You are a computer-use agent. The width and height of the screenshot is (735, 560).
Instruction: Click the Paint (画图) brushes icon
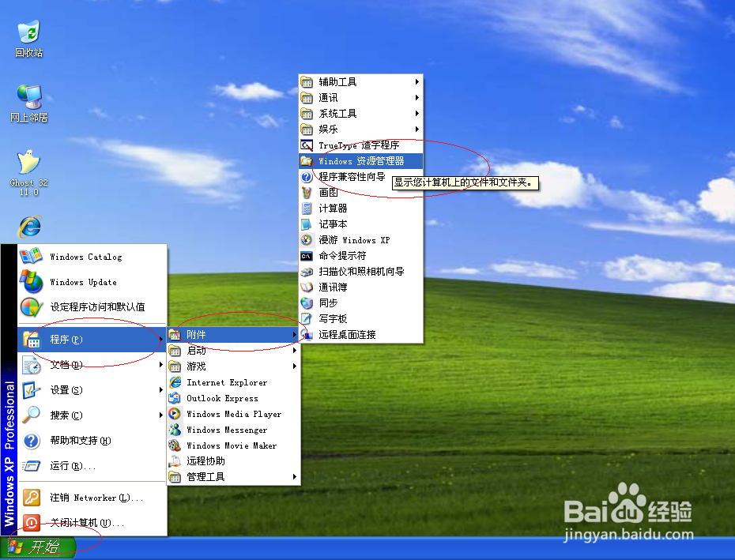(x=307, y=192)
